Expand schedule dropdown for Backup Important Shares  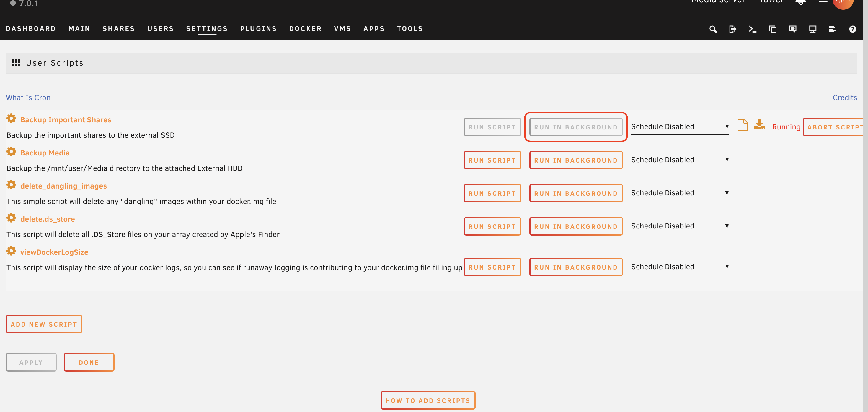(680, 127)
